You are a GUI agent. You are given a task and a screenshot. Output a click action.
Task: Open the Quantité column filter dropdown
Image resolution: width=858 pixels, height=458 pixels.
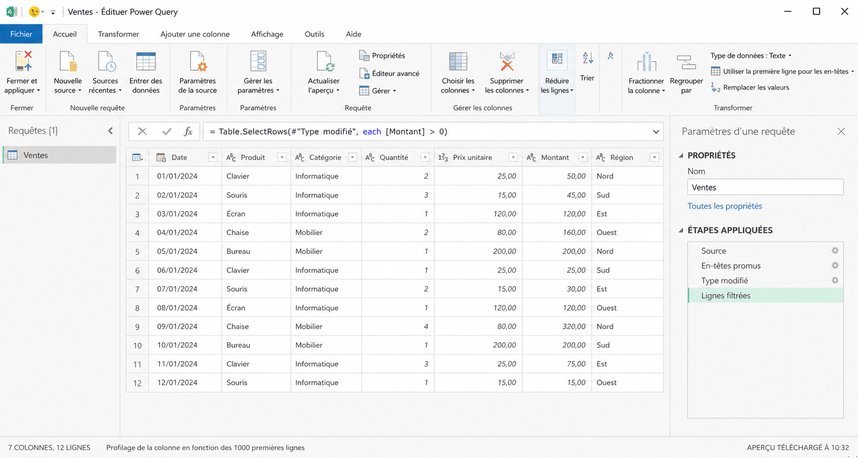coord(425,158)
